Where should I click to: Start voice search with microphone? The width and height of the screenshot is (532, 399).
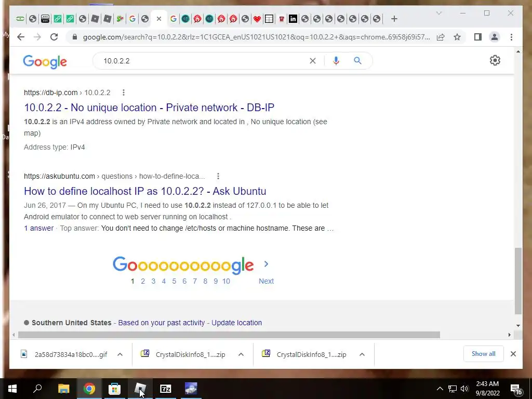[x=336, y=61]
